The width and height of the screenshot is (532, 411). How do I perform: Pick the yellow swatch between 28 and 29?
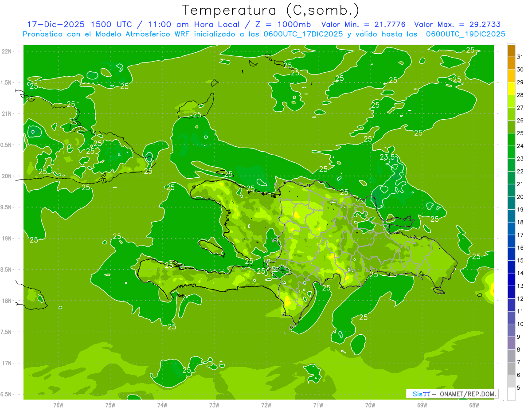[x=511, y=89]
